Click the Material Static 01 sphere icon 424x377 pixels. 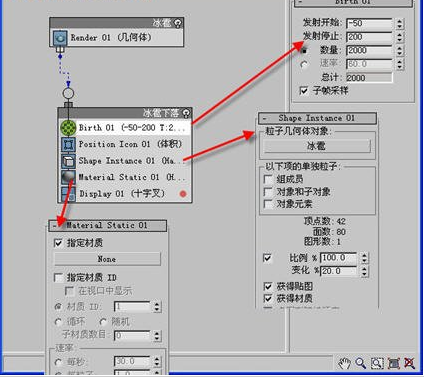68,177
